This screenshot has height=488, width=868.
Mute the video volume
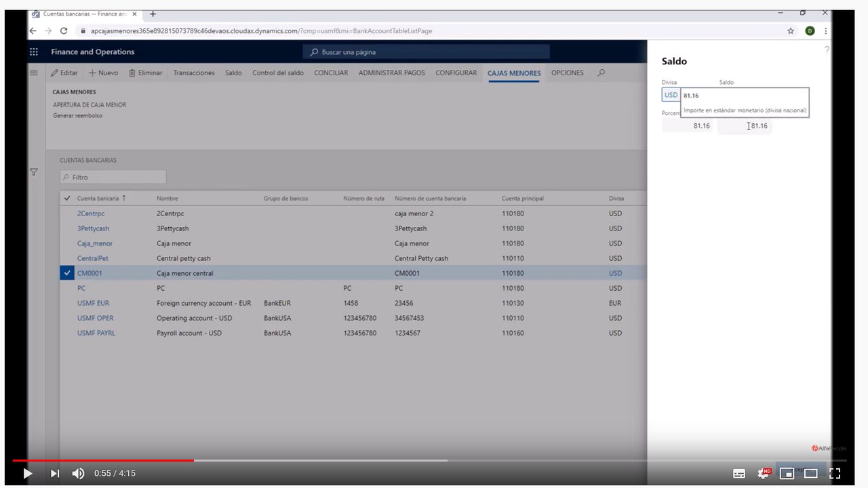[x=78, y=473]
